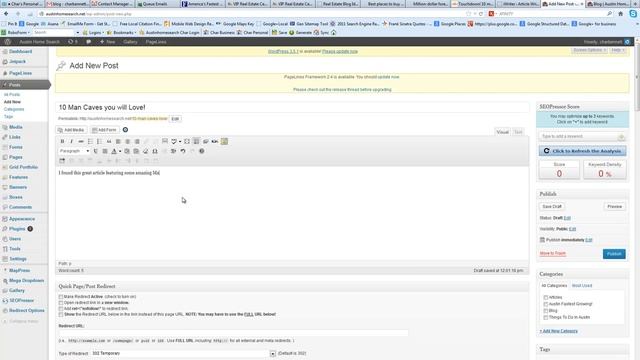Click the Move to Trash link
640x360 pixels.
[x=553, y=253]
